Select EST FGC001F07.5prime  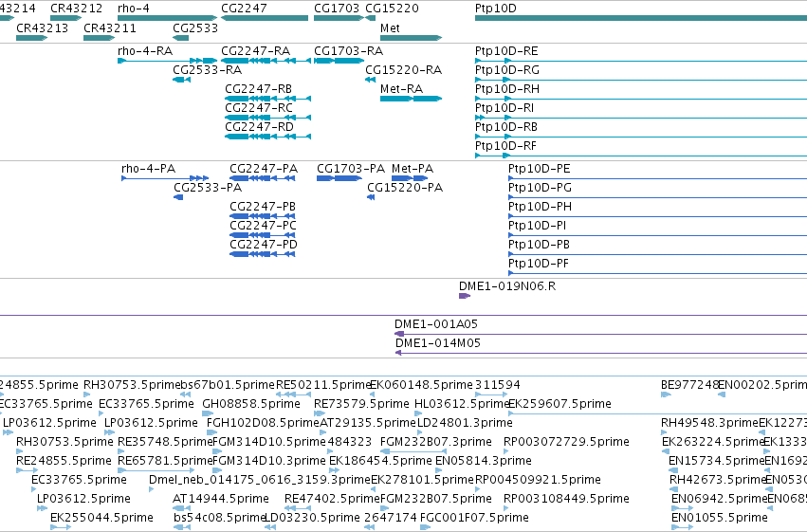pos(425,527)
